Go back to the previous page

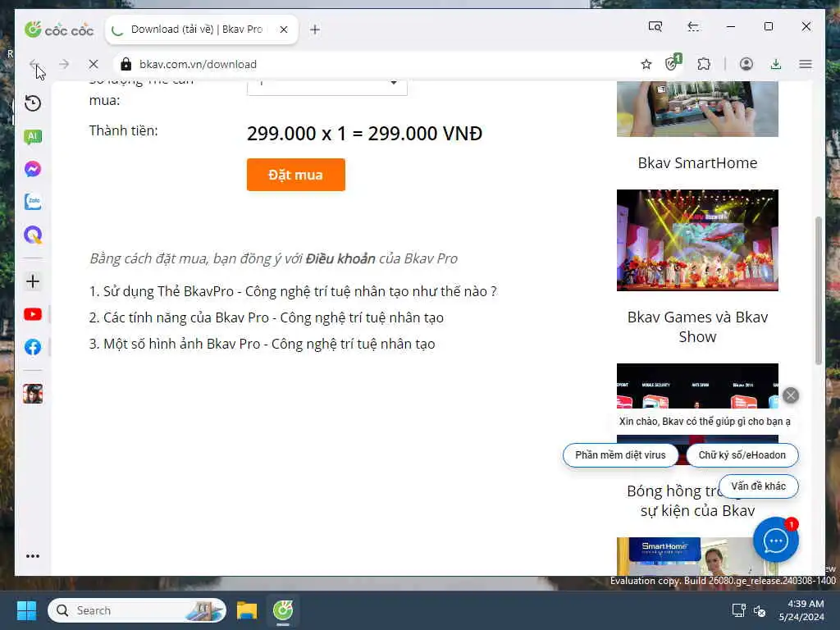[x=34, y=64]
